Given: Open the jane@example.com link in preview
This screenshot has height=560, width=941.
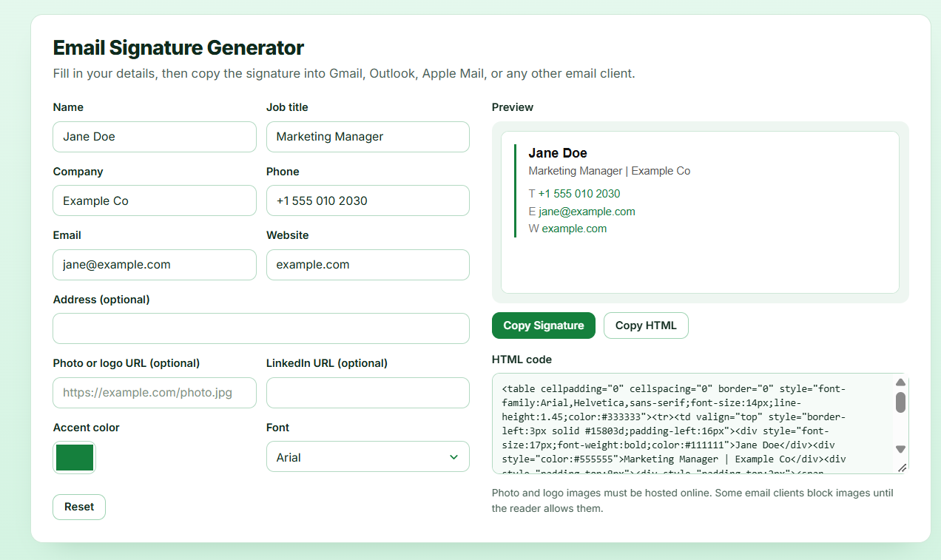Looking at the screenshot, I should (x=587, y=212).
